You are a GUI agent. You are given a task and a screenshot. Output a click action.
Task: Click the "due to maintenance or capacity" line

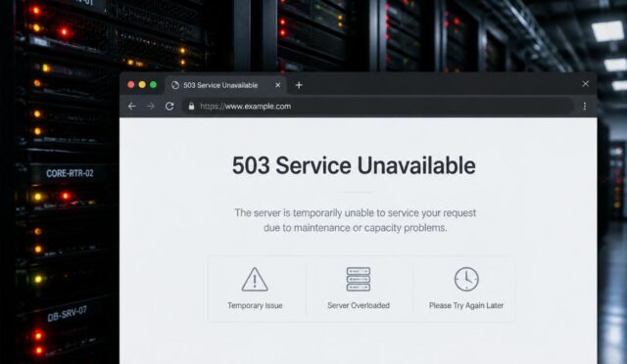point(355,228)
